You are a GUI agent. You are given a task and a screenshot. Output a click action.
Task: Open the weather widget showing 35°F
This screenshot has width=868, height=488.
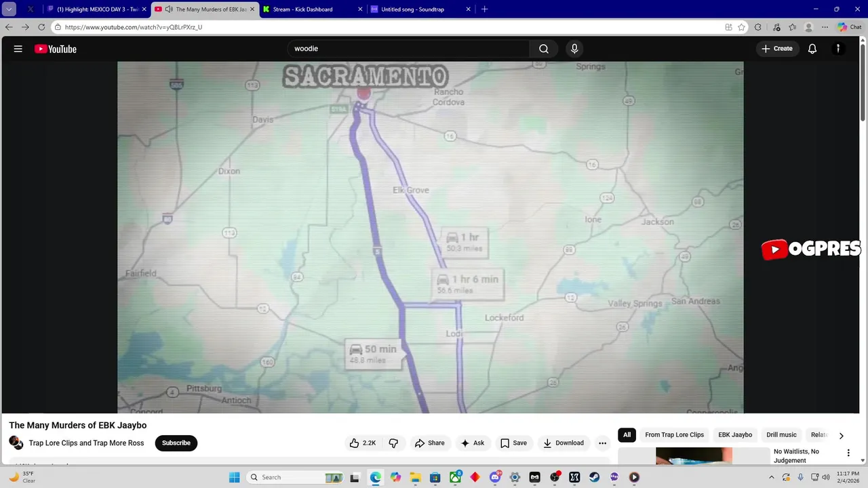click(22, 477)
